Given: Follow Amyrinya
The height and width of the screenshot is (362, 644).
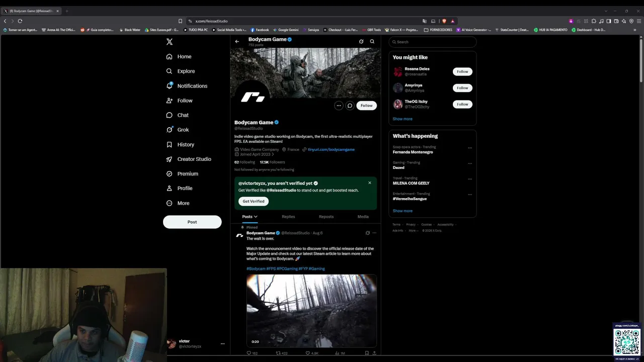Looking at the screenshot, I should pyautogui.click(x=462, y=88).
